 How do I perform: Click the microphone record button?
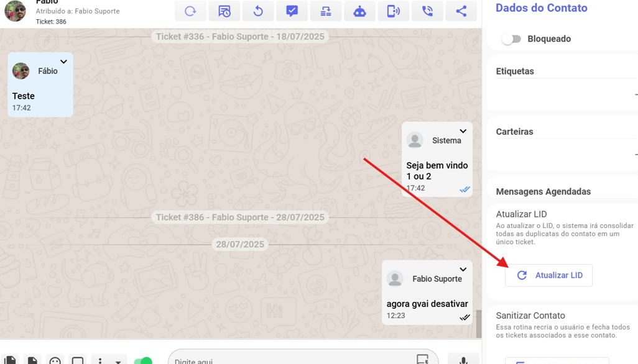click(463, 360)
